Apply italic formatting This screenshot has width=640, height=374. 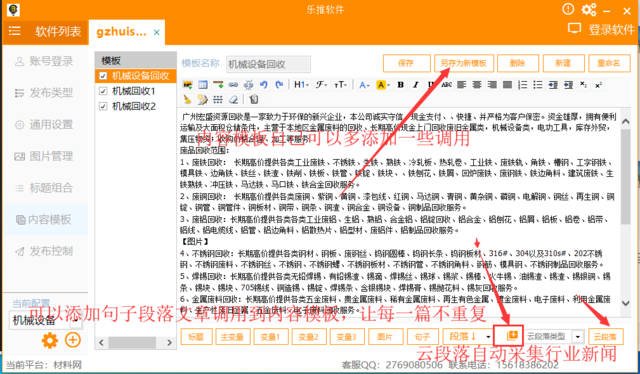pyautogui.click(x=416, y=85)
